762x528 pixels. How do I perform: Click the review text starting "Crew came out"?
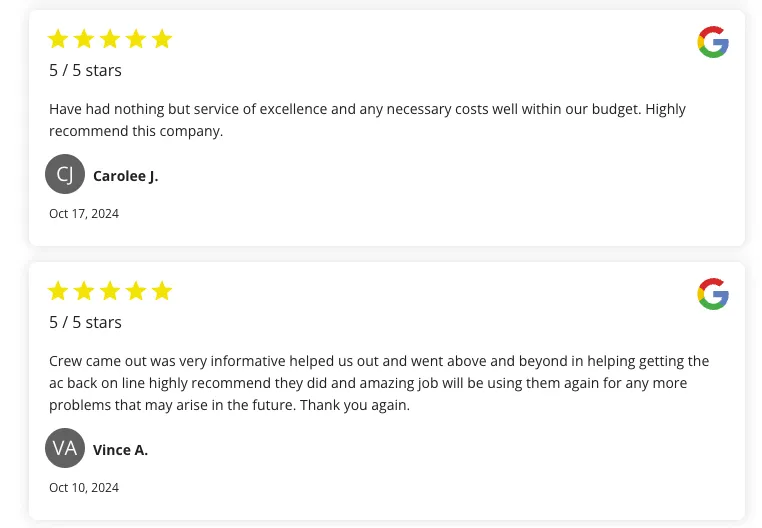click(379, 383)
